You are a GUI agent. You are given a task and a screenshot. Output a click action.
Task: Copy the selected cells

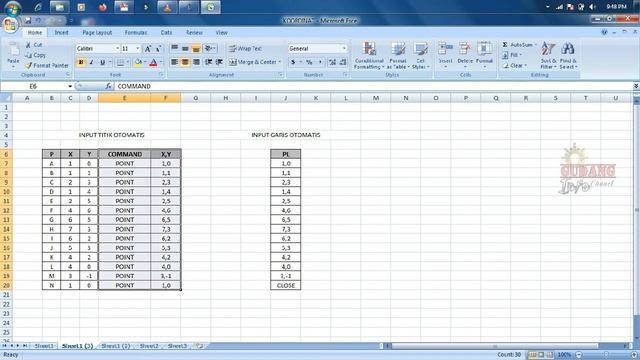click(35, 55)
